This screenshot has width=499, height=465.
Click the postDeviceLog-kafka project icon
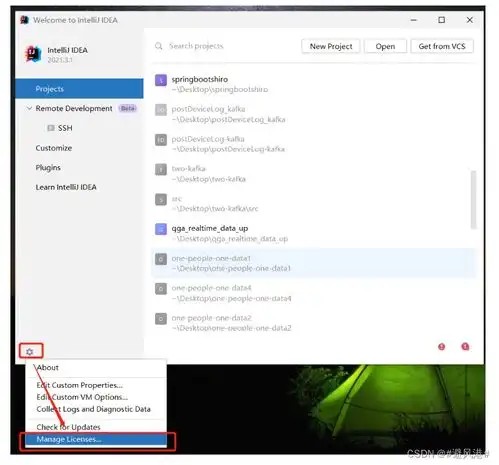pos(161,140)
